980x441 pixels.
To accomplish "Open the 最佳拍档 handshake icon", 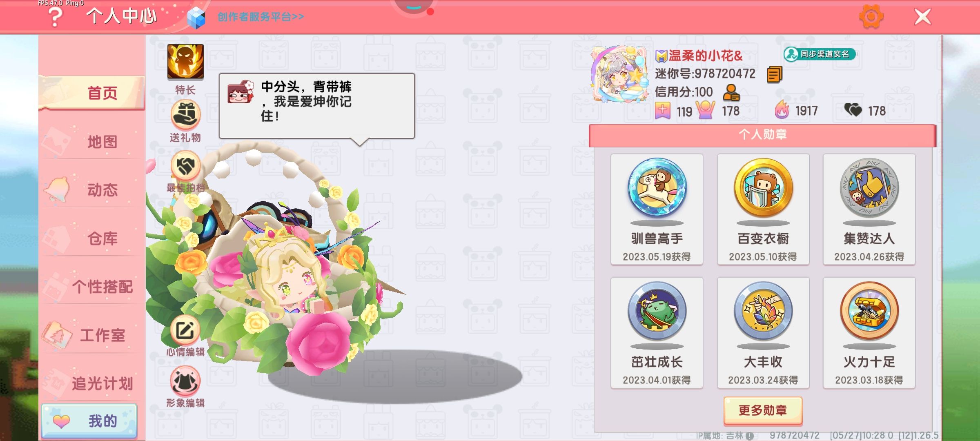I will pyautogui.click(x=185, y=166).
